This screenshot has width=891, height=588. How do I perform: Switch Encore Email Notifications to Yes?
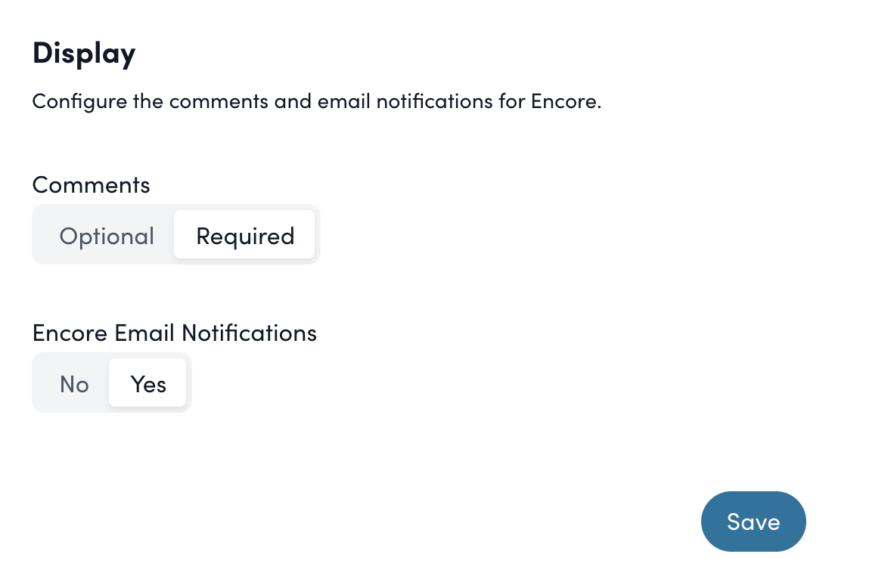pos(147,383)
